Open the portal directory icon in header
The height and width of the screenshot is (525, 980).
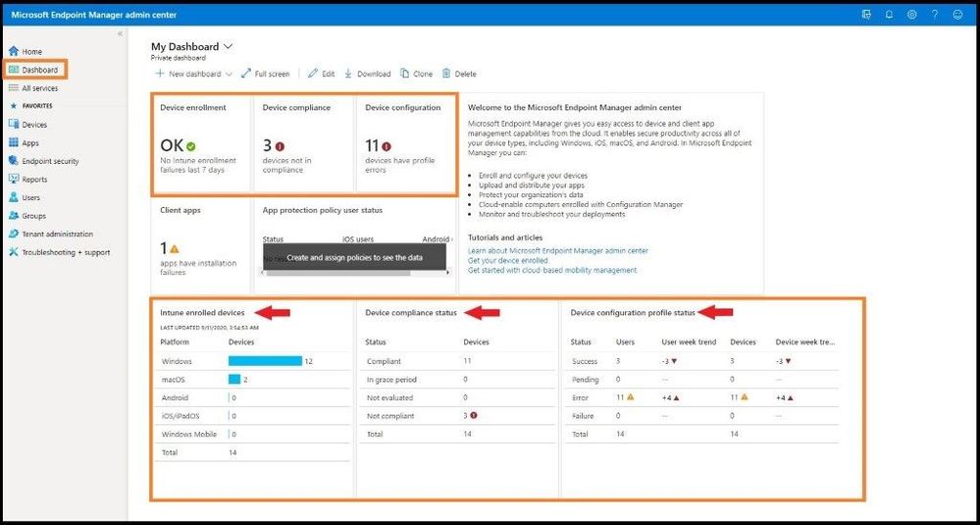click(865, 15)
